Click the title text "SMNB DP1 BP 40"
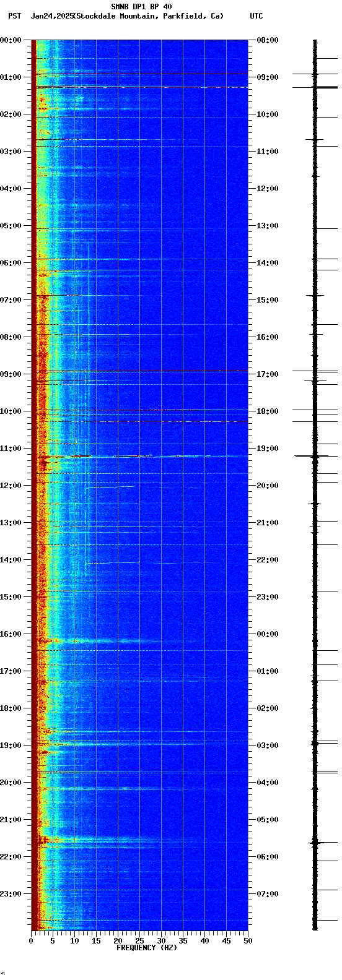The width and height of the screenshot is (342, 980). pos(141,7)
